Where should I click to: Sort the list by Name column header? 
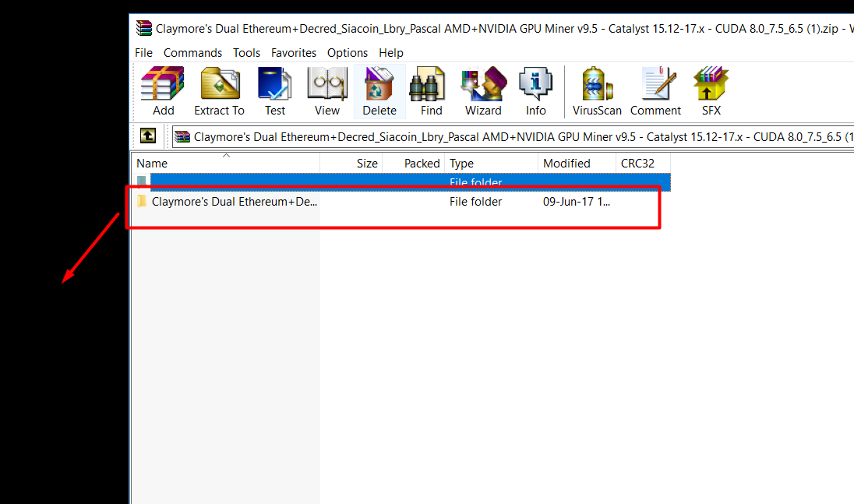click(x=225, y=164)
